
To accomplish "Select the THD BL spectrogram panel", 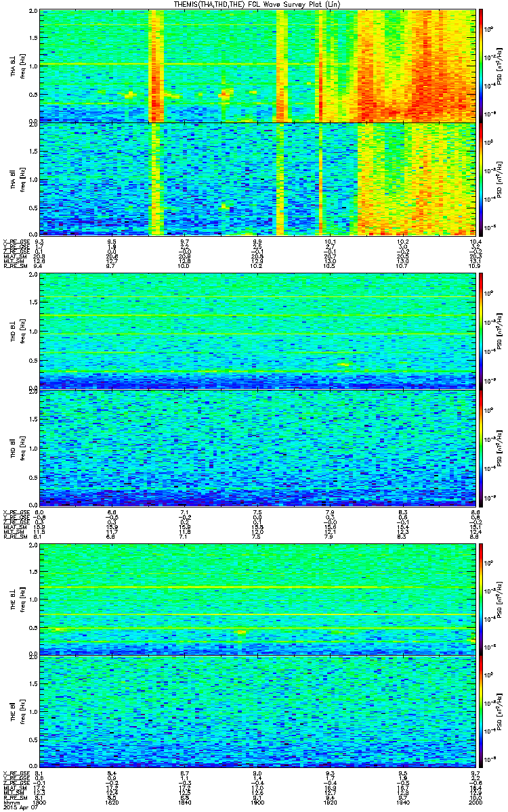I will 257,331.
